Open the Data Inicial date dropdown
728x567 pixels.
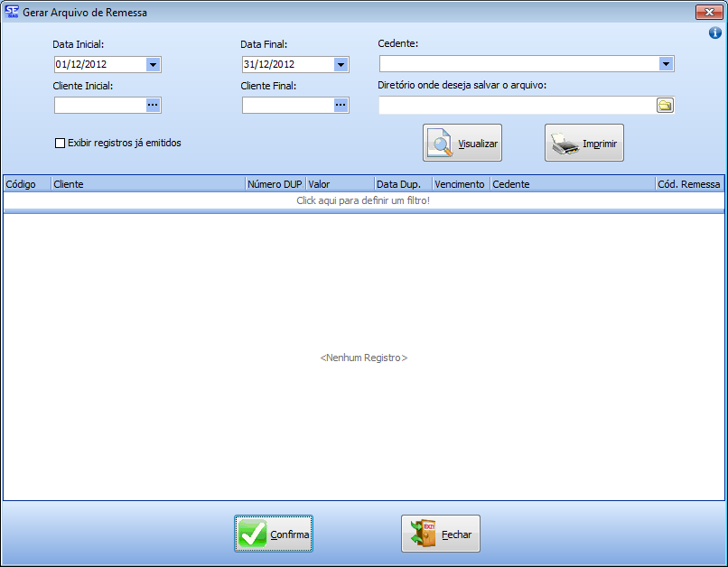[x=153, y=65]
